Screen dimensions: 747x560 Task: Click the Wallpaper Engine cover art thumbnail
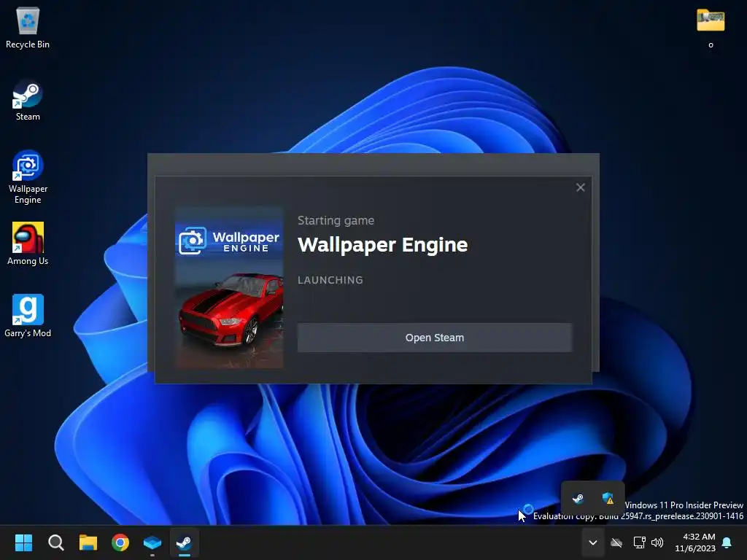(229, 287)
